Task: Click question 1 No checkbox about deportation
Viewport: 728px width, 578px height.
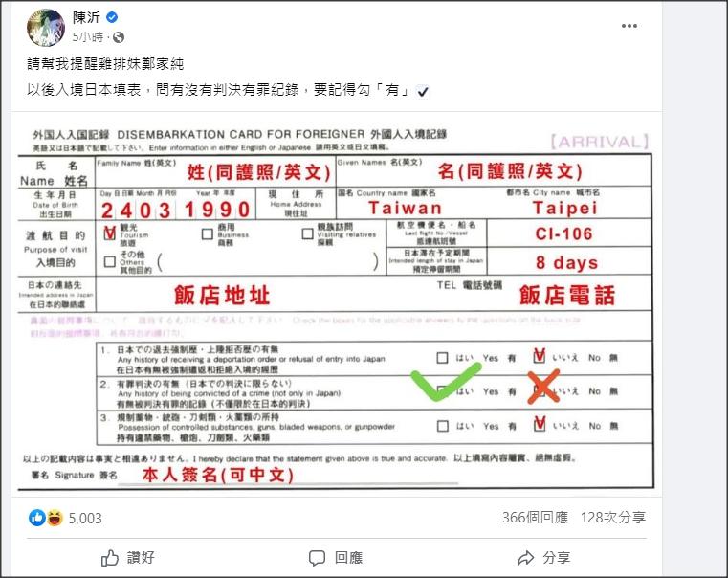Action: click(x=539, y=356)
